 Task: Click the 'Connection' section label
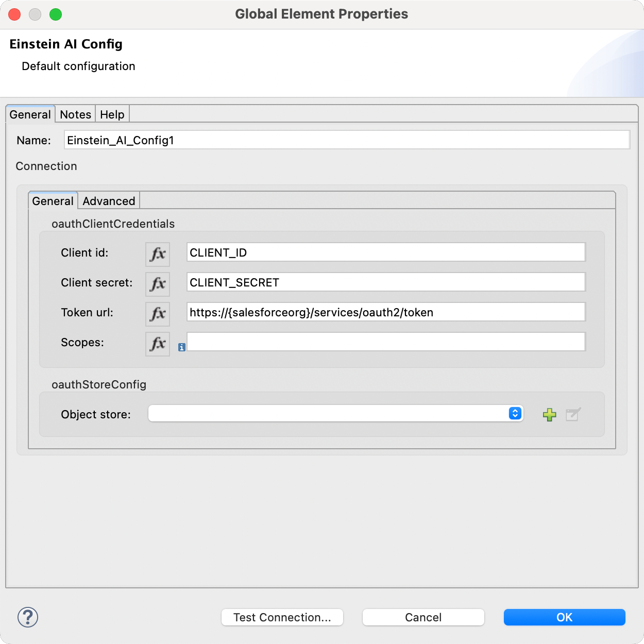(x=46, y=166)
